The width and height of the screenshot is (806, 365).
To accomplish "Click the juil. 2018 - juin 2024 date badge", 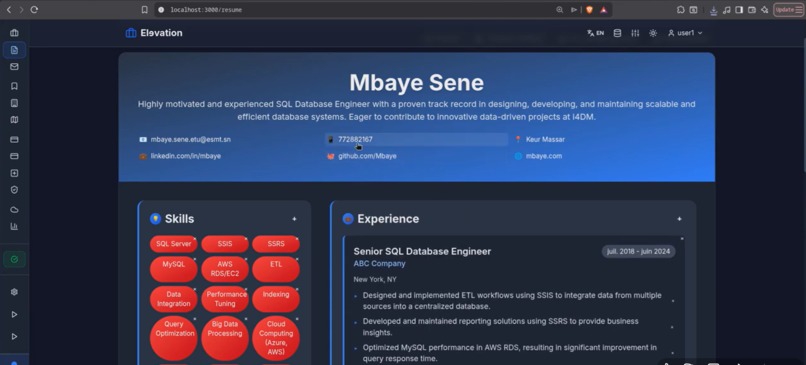I will tap(638, 252).
